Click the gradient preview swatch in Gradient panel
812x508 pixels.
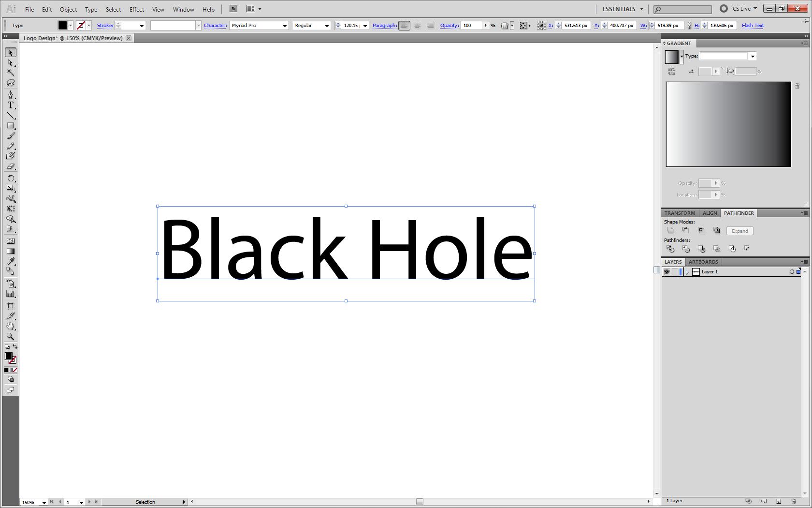671,57
